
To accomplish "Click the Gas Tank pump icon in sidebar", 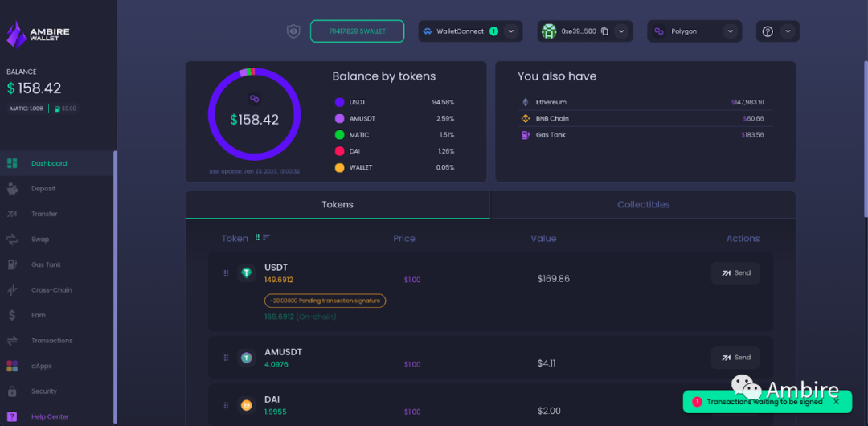I will pos(12,264).
